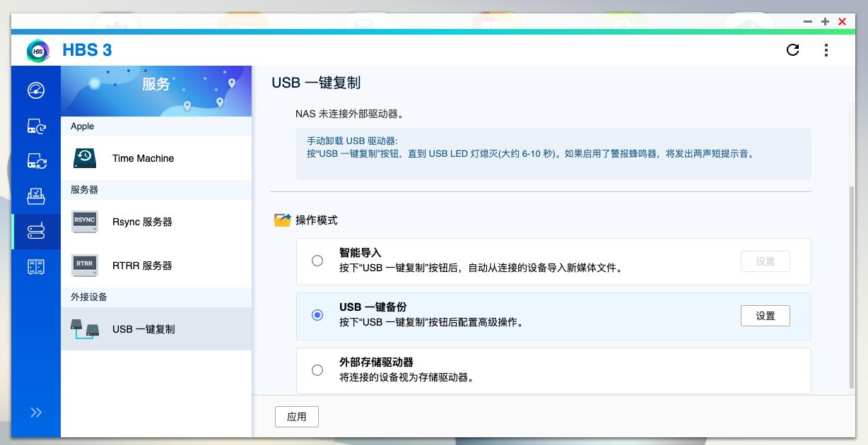This screenshot has width=868, height=445.
Task: Click the RSYNC server icon
Action: tap(84, 221)
